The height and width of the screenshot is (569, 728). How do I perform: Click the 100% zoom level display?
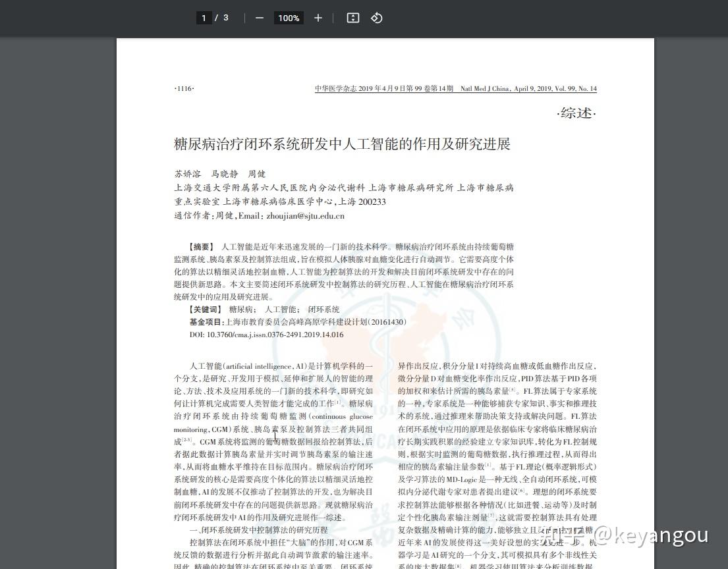pos(289,18)
